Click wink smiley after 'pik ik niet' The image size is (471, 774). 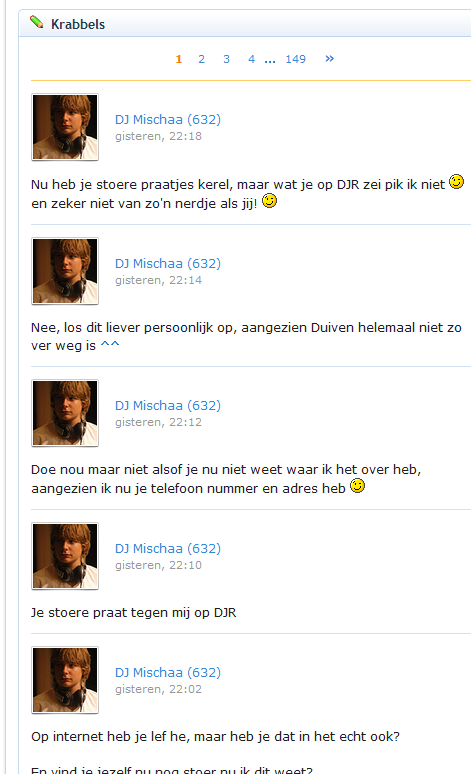click(x=456, y=182)
